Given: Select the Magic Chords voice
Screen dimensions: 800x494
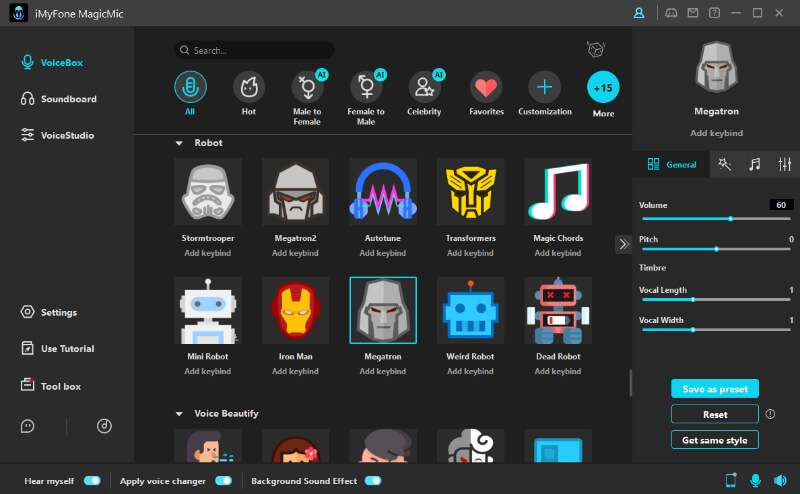Looking at the screenshot, I should [558, 192].
